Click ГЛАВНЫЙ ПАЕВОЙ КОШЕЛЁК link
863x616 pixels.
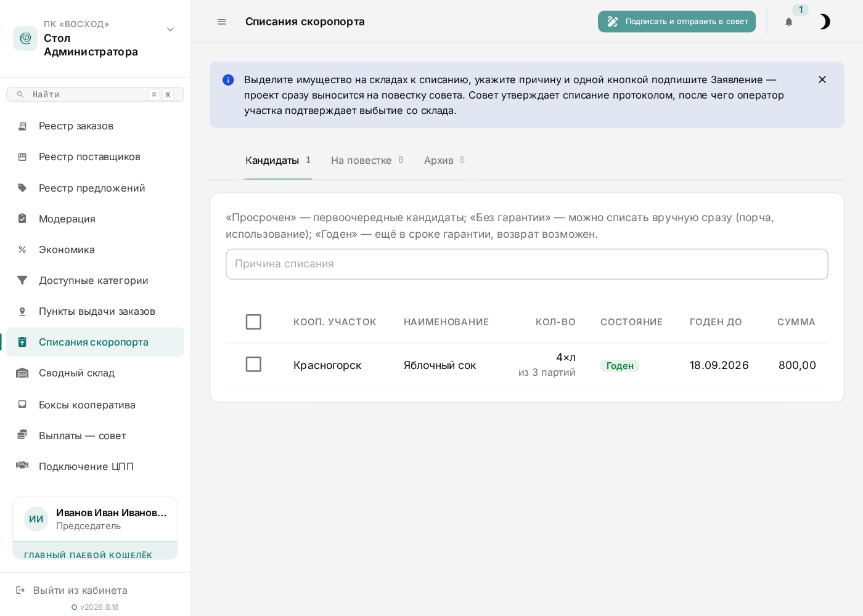88,555
